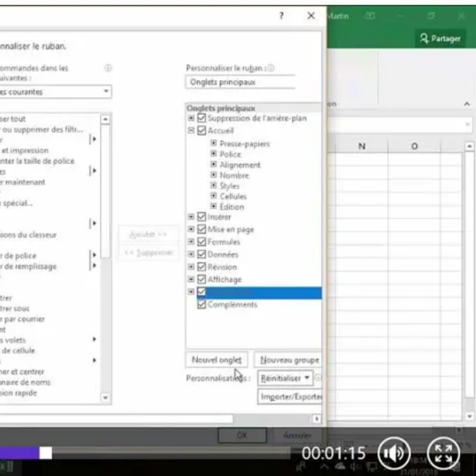The image size is (476, 476).
Task: Toggle the Formules tab checkbox
Action: [201, 242]
